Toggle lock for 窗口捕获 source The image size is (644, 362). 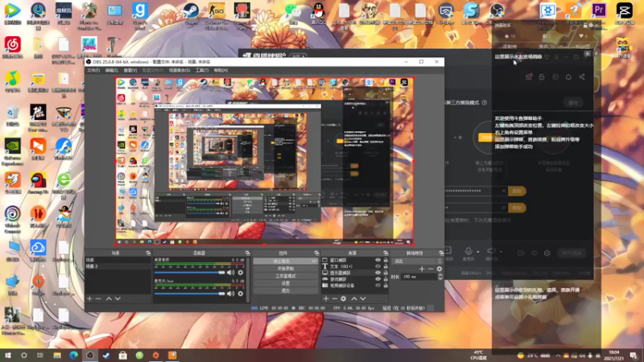point(386,260)
